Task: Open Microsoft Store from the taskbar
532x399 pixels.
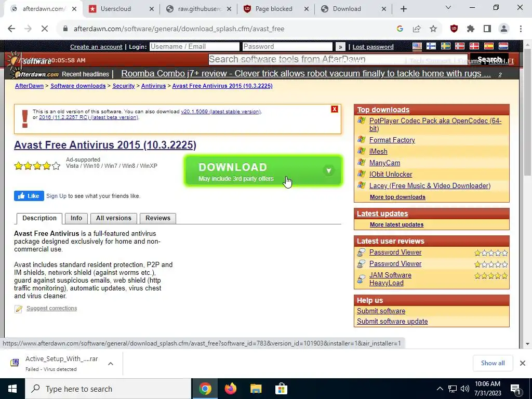Action: tap(281, 389)
